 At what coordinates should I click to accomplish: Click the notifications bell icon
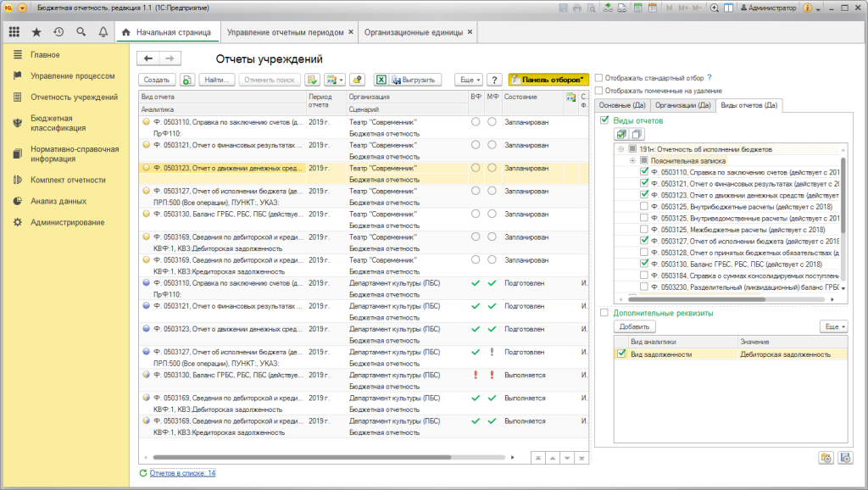pyautogui.click(x=103, y=32)
